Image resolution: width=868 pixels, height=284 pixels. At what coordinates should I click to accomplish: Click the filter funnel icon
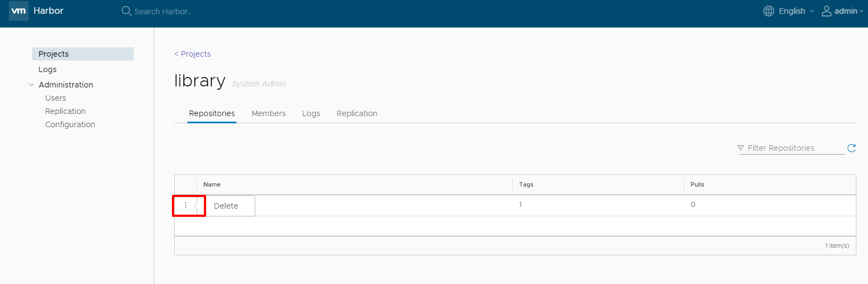(x=741, y=148)
